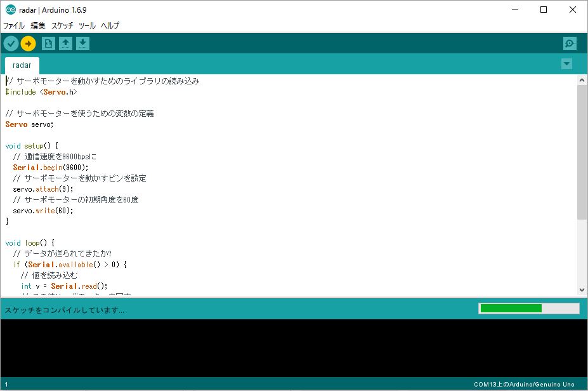Click the comment 初期角度を60度 line

coord(75,200)
